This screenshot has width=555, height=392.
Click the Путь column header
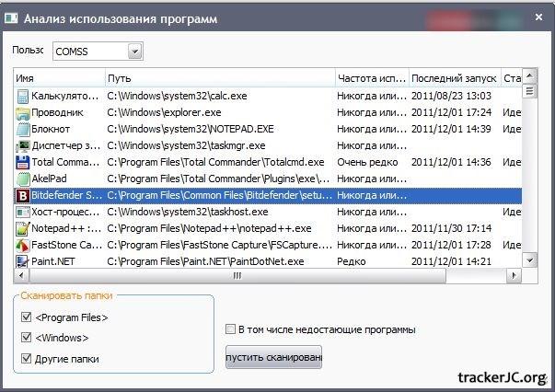(x=219, y=78)
